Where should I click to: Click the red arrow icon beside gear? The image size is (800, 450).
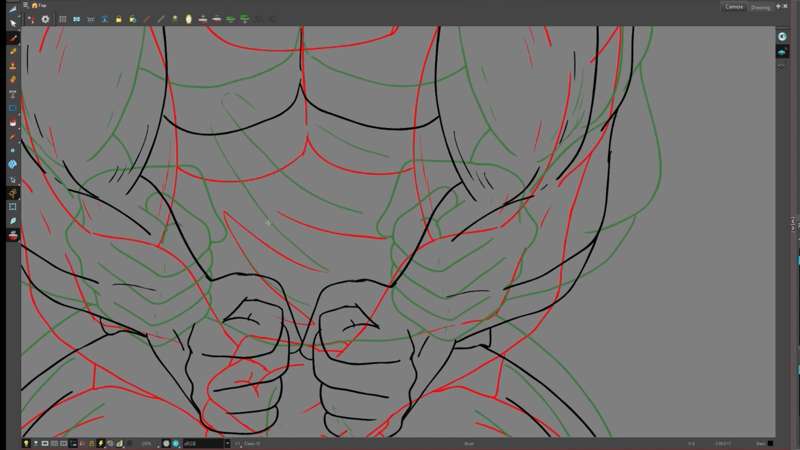32,19
